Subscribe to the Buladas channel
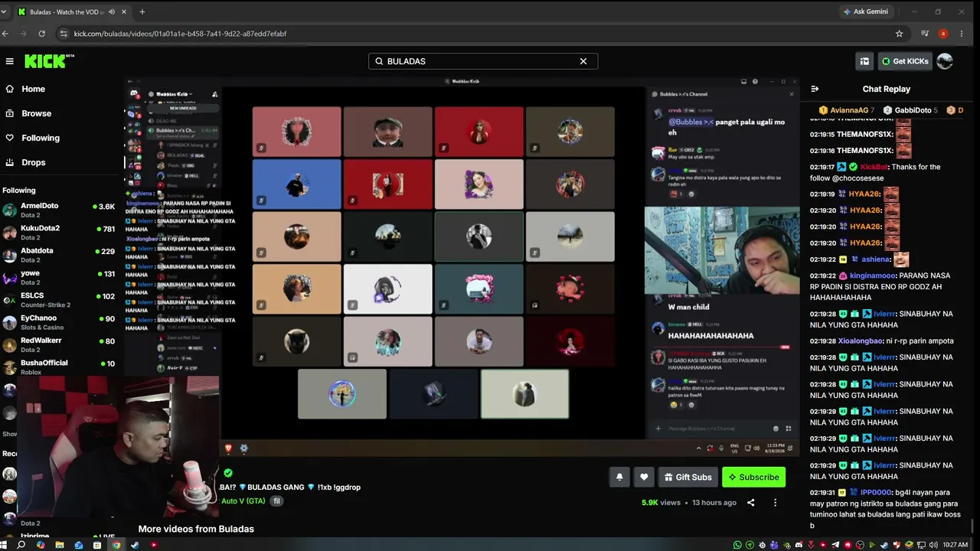980x551 pixels. pos(753,477)
